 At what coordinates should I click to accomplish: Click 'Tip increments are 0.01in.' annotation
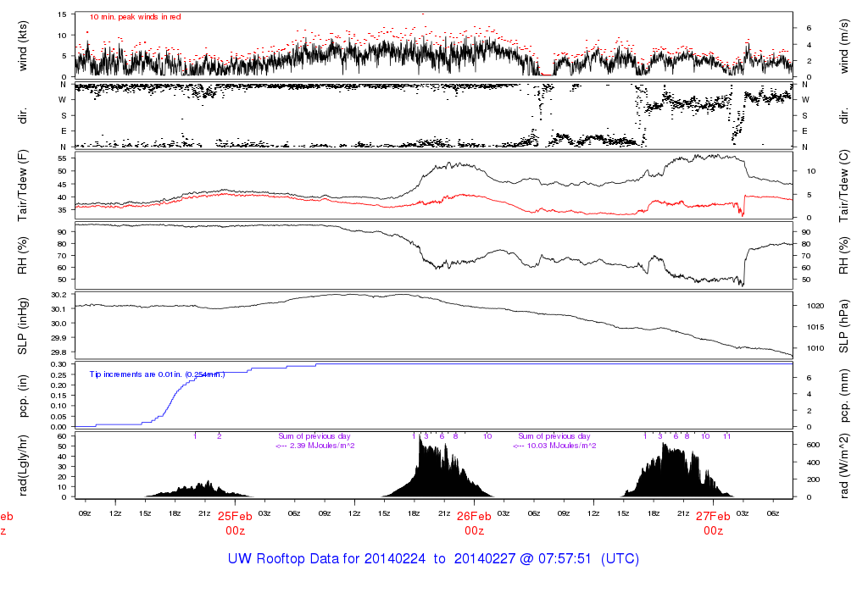[x=136, y=374]
